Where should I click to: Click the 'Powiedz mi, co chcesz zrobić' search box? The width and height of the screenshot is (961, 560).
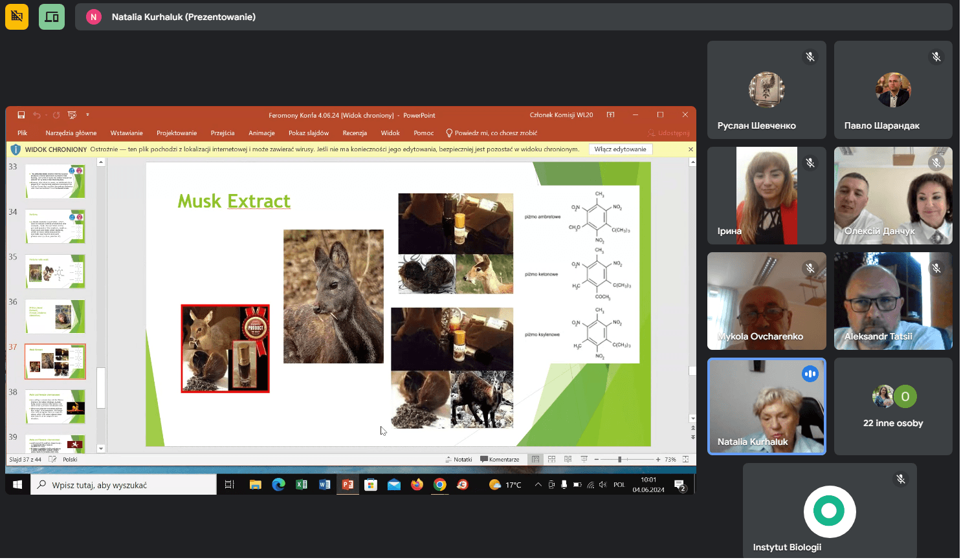(492, 133)
